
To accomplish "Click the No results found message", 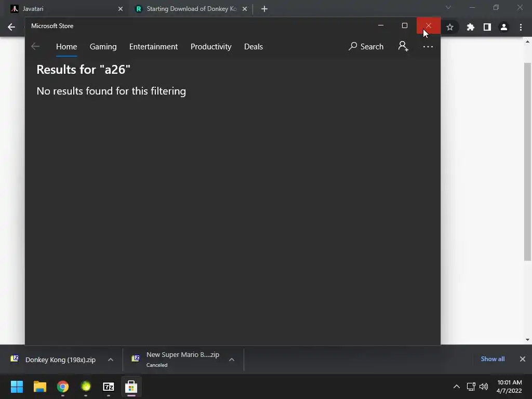I will click(x=111, y=91).
